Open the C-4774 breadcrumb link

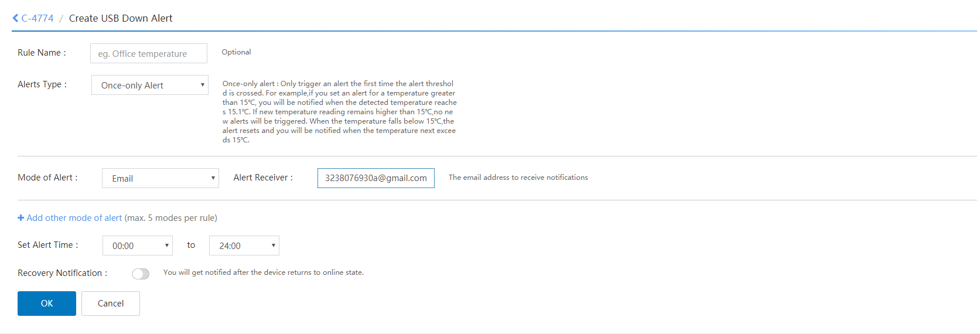[x=37, y=18]
